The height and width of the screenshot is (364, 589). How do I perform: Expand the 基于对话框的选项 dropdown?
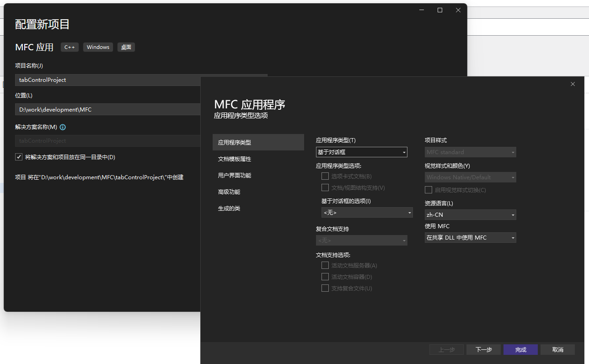(367, 213)
